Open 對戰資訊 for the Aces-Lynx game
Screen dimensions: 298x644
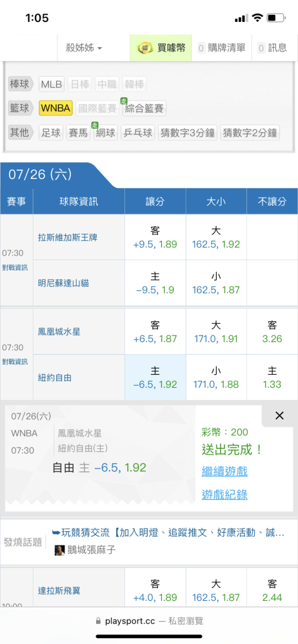pos(15,268)
